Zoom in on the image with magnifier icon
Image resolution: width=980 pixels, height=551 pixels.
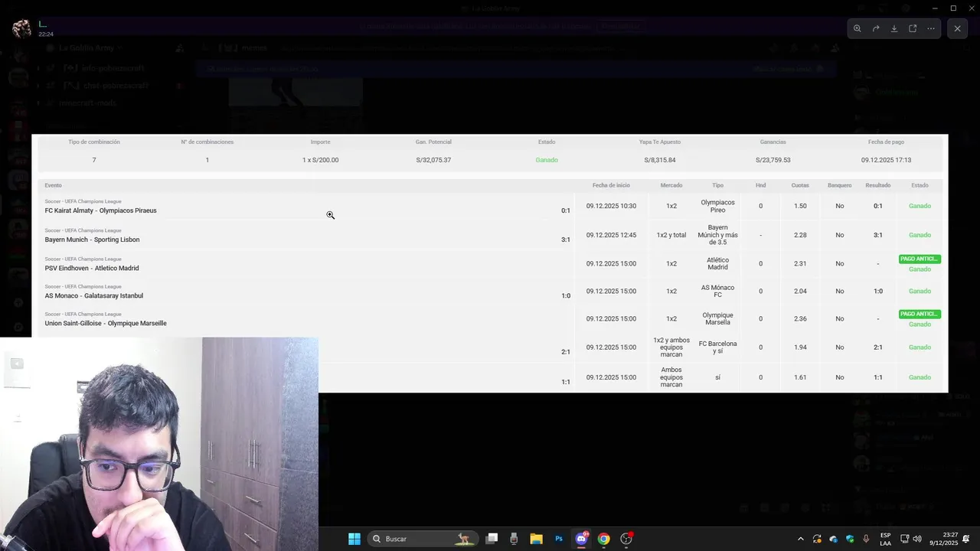[x=857, y=28]
